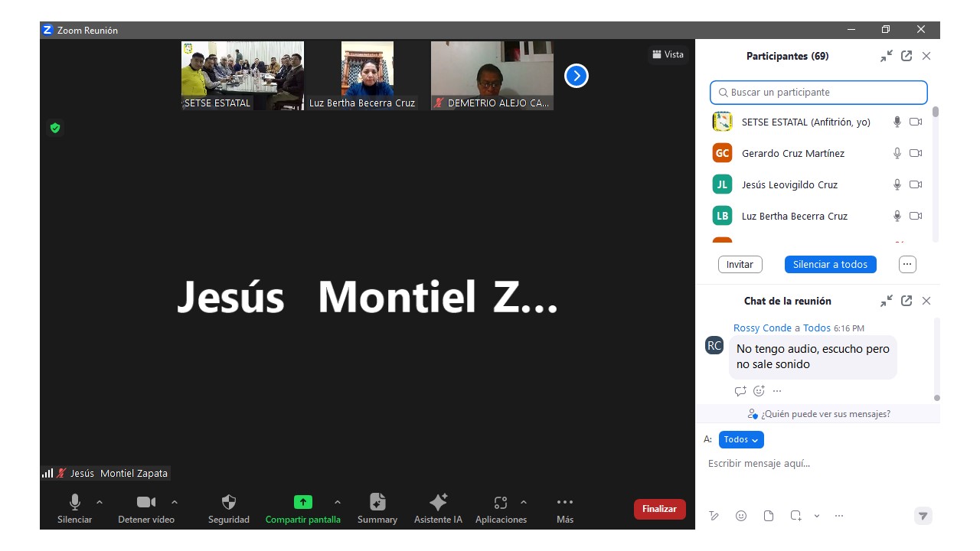The image size is (980, 551).
Task: Open the Seguridad shield icon
Action: [x=228, y=503]
